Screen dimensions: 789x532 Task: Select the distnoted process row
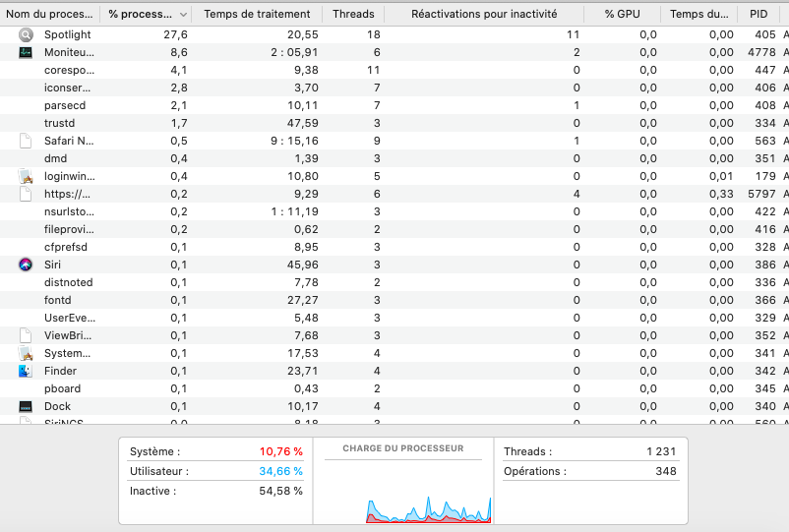click(394, 282)
